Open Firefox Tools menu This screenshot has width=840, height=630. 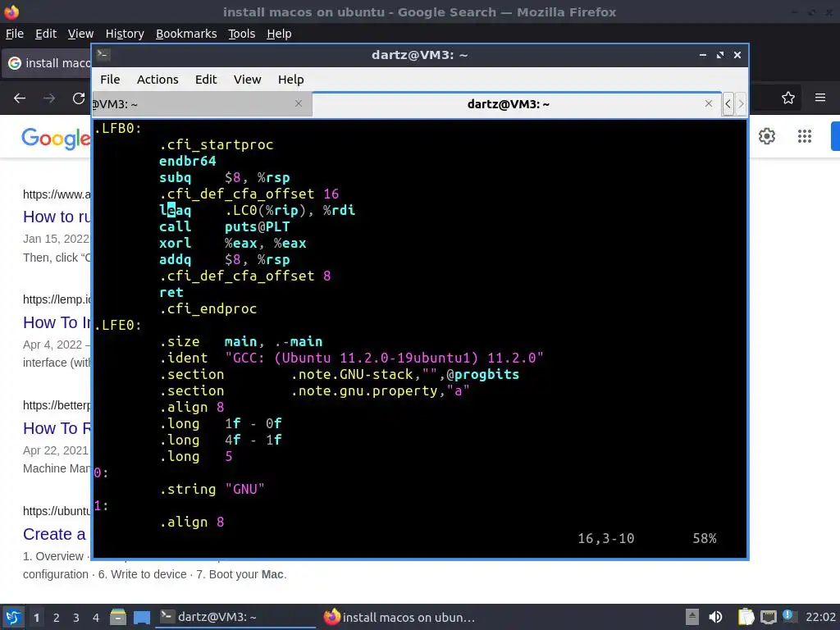coord(242,34)
